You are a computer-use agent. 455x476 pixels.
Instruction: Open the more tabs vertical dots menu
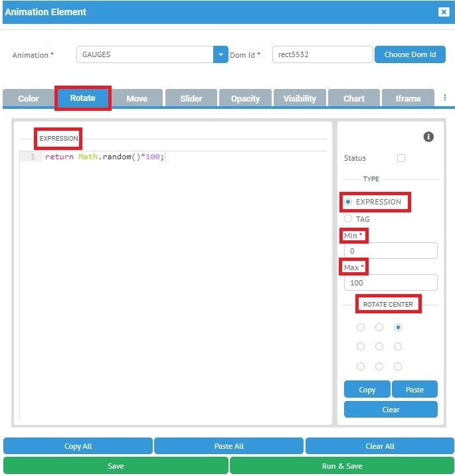click(445, 98)
